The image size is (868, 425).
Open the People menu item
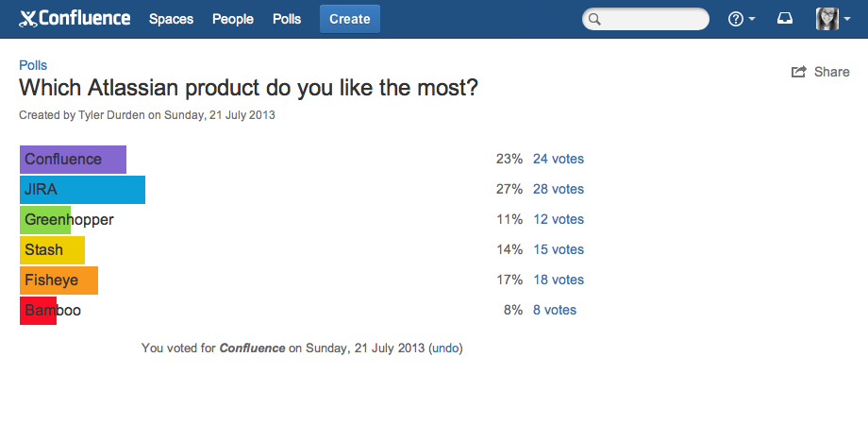click(x=232, y=19)
